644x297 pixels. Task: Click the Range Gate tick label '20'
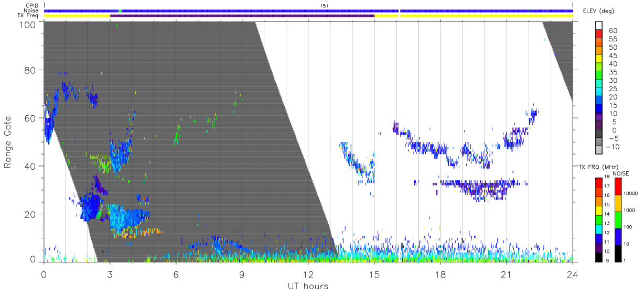tap(30, 214)
